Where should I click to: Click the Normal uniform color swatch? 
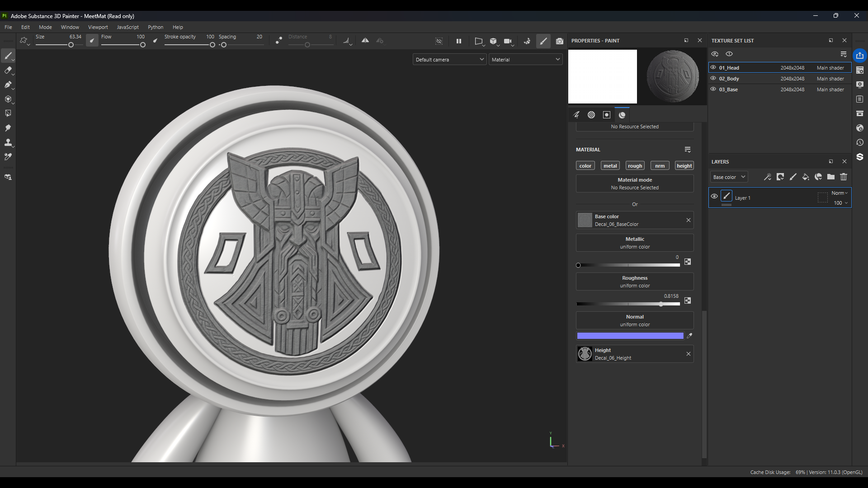click(x=630, y=336)
